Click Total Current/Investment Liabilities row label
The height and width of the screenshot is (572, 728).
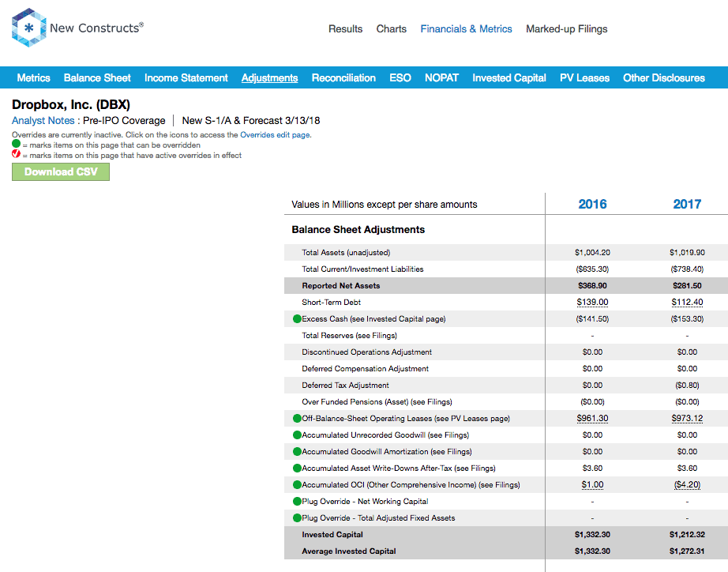[362, 269]
